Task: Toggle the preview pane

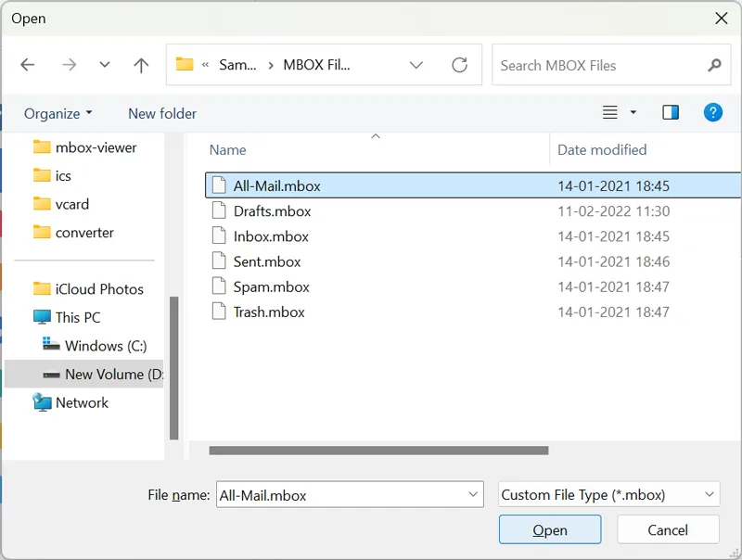Action: (x=671, y=113)
